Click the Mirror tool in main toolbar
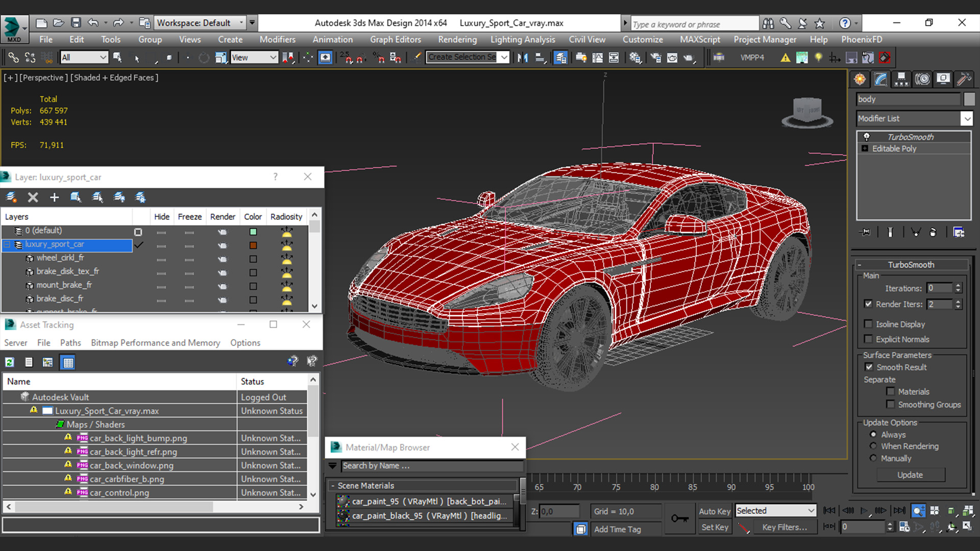The height and width of the screenshot is (551, 980). (x=523, y=58)
